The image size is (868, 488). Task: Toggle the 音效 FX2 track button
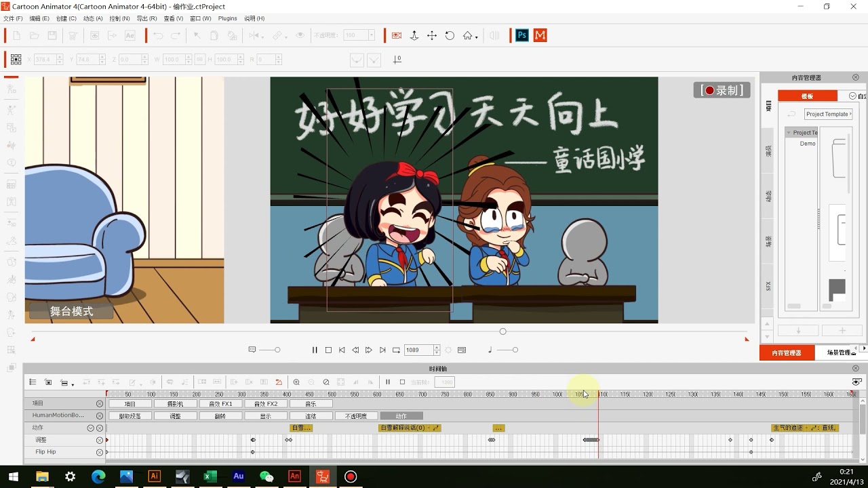point(266,404)
